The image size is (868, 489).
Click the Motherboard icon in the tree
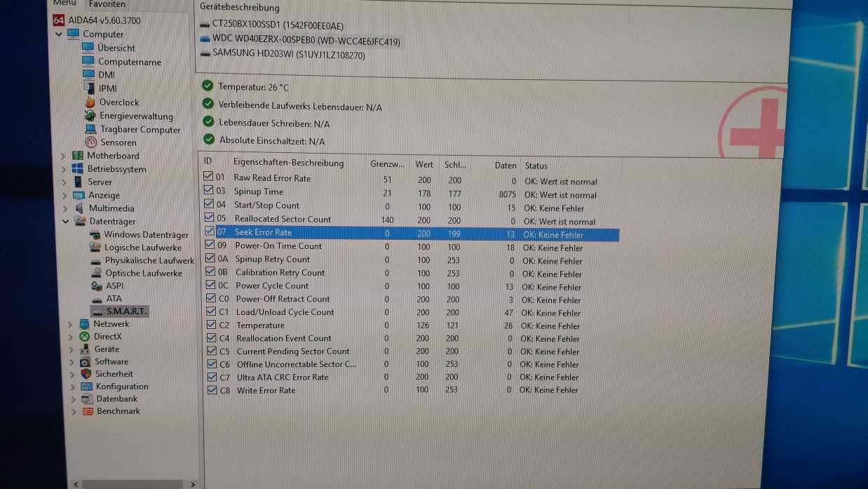[78, 156]
